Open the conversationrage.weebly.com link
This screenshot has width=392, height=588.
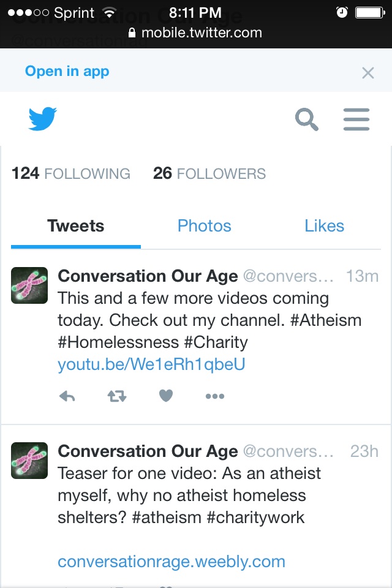(171, 562)
